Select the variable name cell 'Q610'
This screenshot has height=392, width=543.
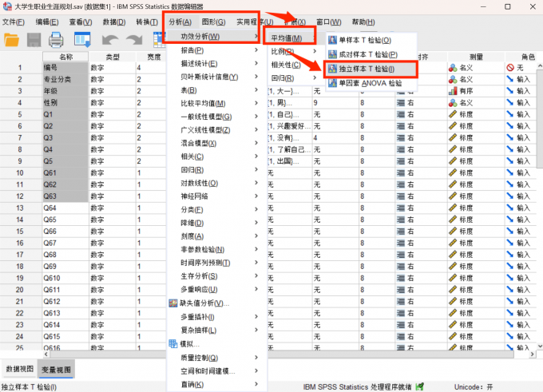coord(65,278)
